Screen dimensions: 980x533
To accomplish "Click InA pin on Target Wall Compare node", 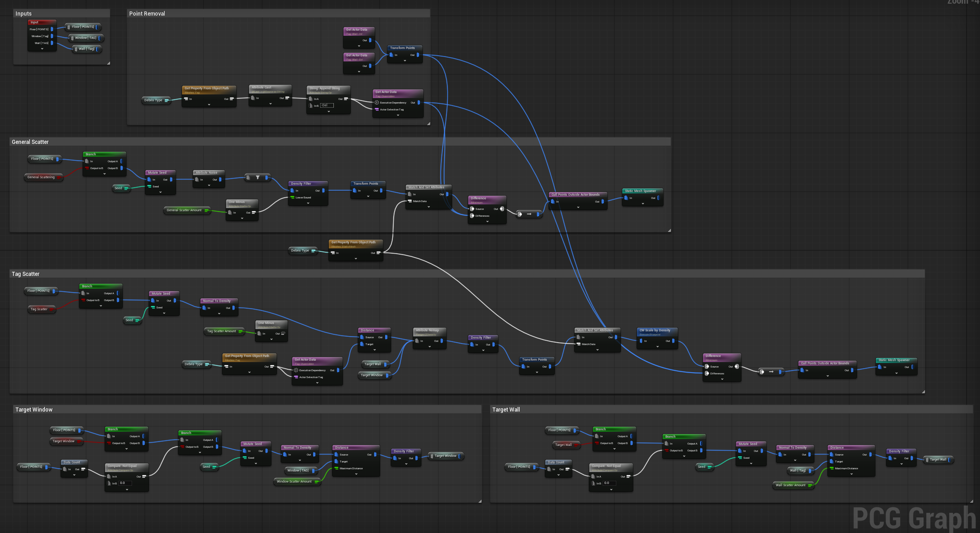I will [593, 477].
